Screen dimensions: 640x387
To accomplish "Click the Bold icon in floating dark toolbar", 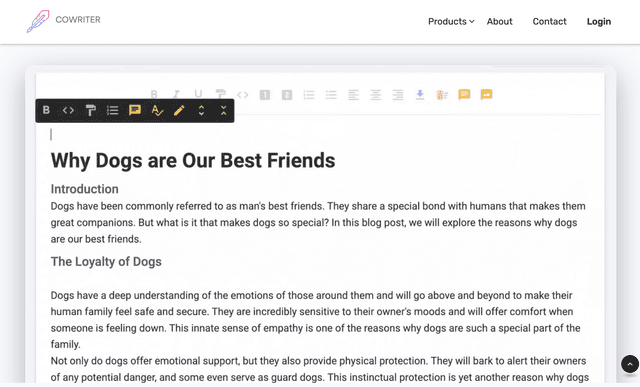I will coord(46,110).
